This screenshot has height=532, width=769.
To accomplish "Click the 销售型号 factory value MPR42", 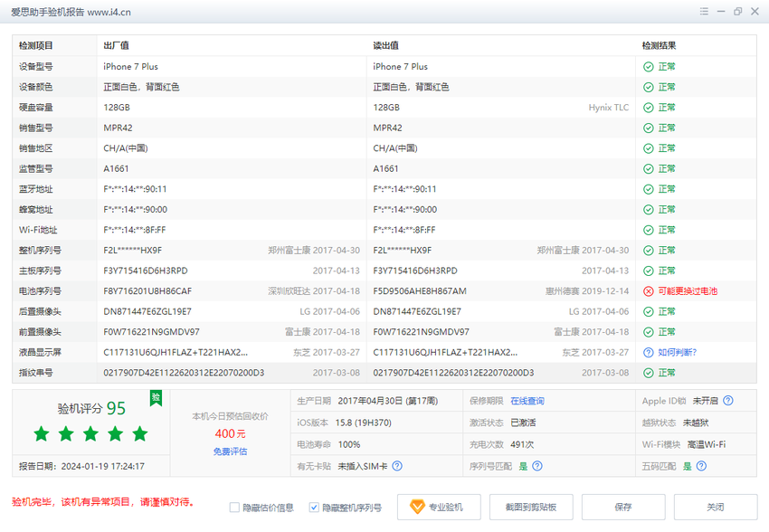I will (118, 128).
